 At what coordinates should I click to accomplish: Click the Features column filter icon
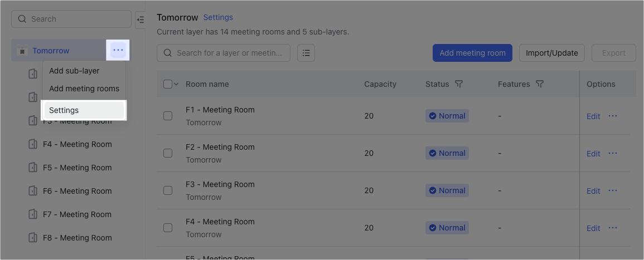[x=540, y=84]
